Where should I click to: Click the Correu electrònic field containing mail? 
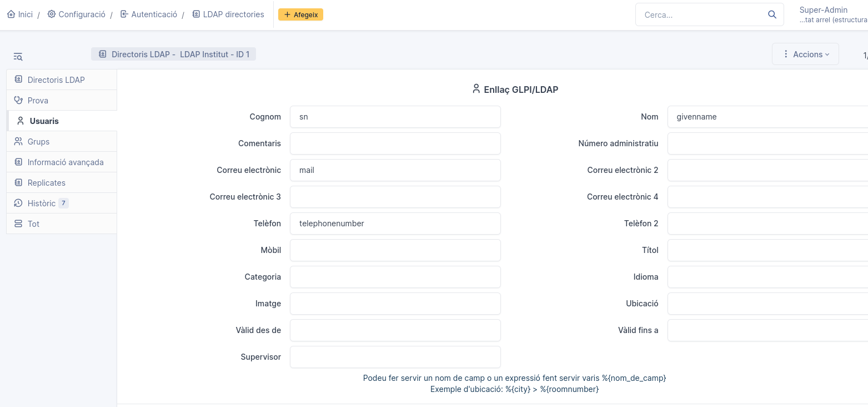pyautogui.click(x=395, y=170)
